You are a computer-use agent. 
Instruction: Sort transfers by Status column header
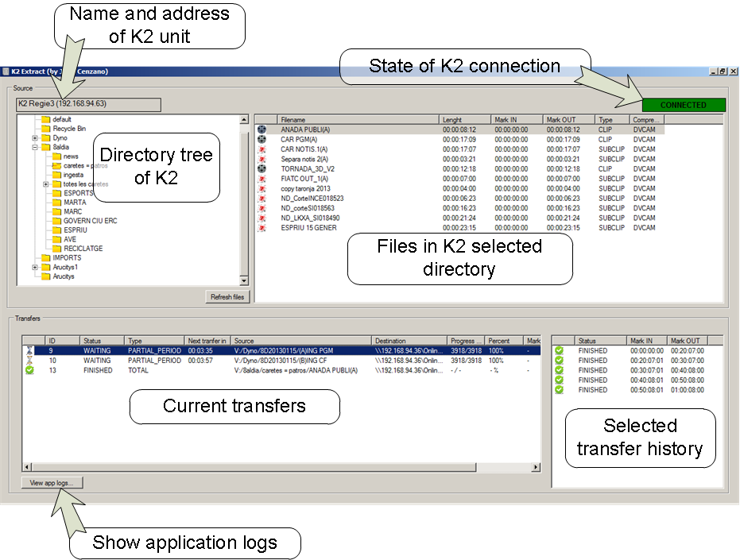pos(103,341)
